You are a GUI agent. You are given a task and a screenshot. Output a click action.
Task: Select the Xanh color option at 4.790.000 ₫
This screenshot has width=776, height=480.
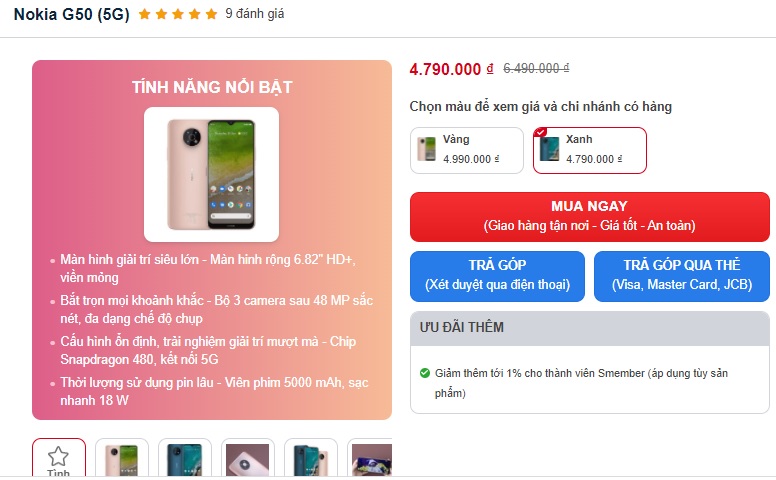tap(590, 150)
